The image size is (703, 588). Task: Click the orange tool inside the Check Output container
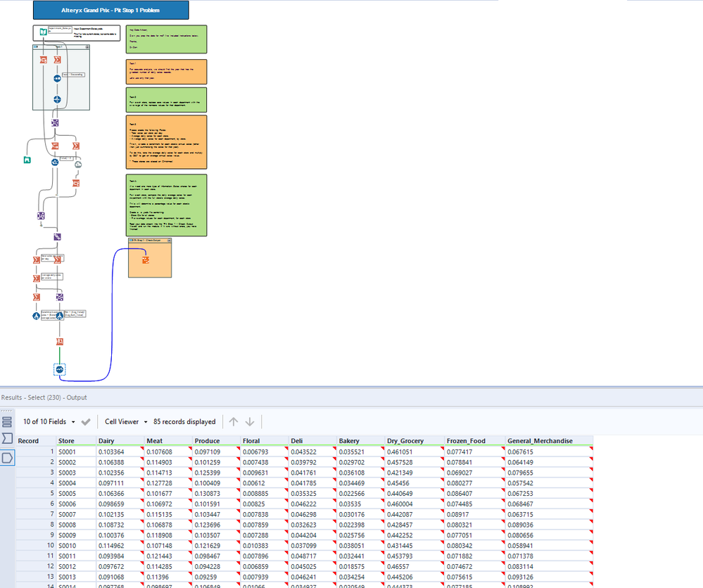point(146,260)
